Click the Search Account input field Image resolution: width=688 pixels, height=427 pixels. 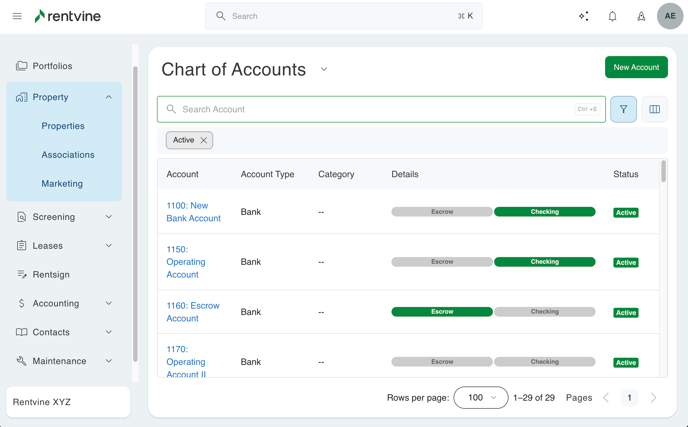click(x=370, y=109)
